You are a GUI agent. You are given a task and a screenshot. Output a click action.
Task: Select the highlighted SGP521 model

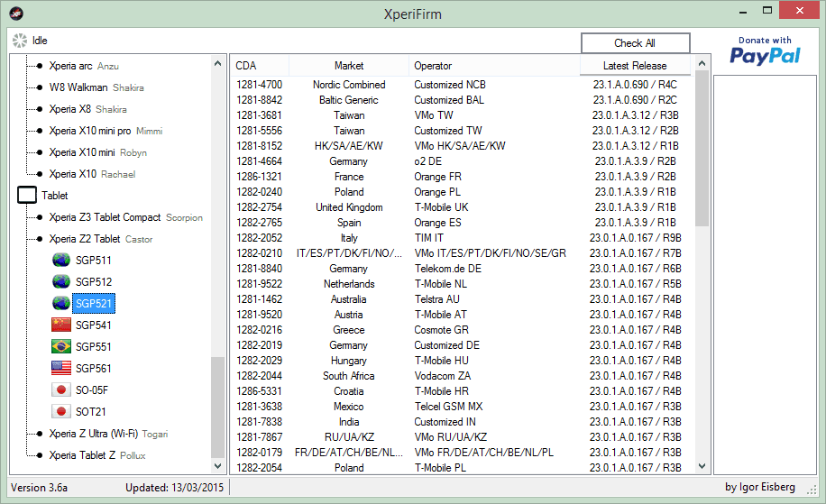click(x=93, y=303)
